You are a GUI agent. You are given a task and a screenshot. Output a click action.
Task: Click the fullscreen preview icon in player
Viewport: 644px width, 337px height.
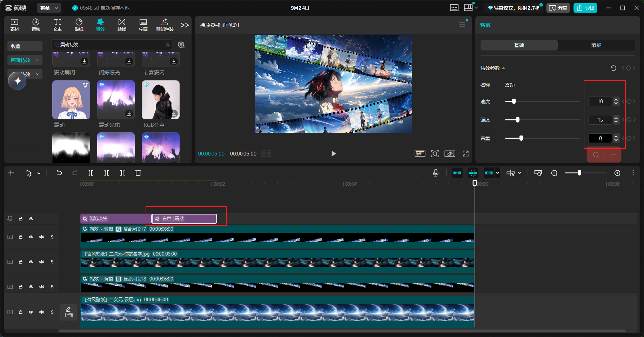coord(465,153)
